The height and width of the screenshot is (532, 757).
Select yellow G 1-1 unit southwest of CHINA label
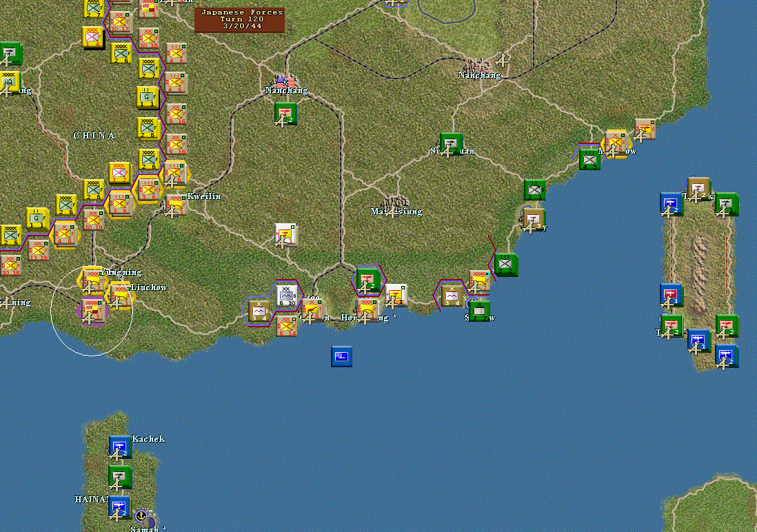37,220
